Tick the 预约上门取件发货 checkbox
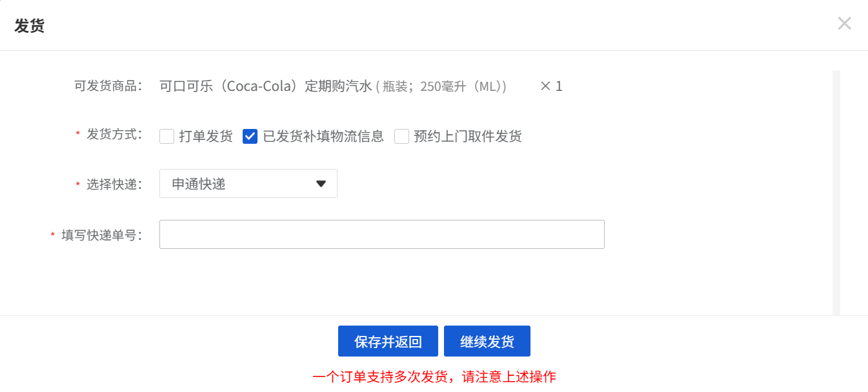The image size is (868, 392). click(x=402, y=137)
